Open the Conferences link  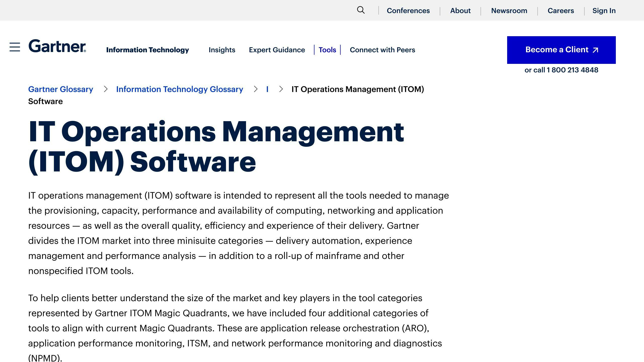tap(408, 11)
